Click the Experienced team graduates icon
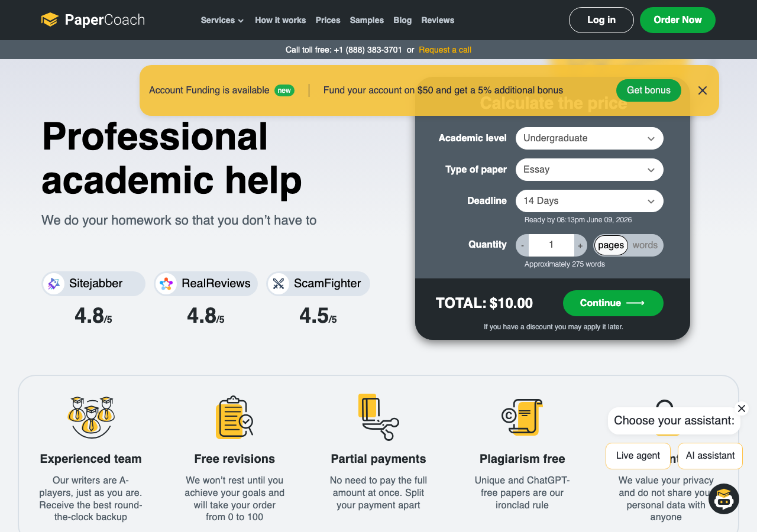757x532 pixels. pyautogui.click(x=91, y=417)
